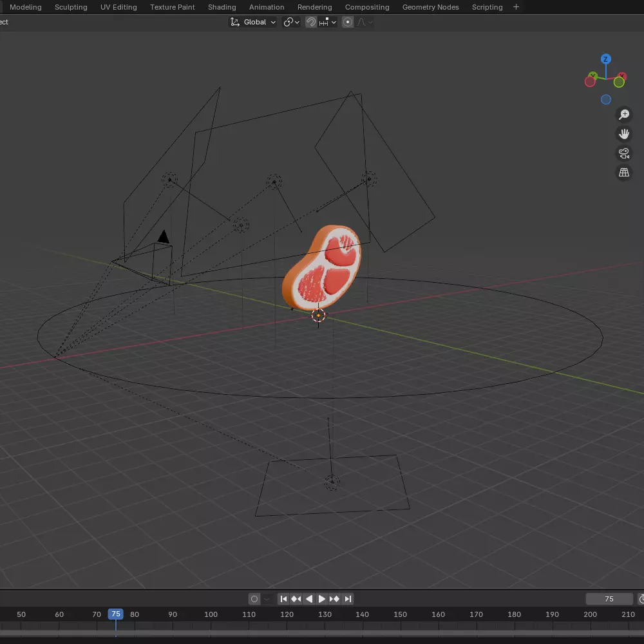Screen dimensions: 644x644
Task: Add a new workspace with plus icon
Action: coord(516,7)
